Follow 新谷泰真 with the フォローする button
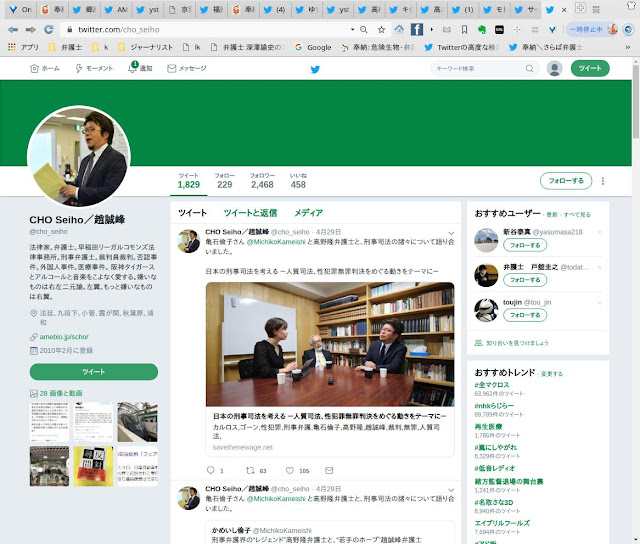This screenshot has width=640, height=544. [525, 245]
